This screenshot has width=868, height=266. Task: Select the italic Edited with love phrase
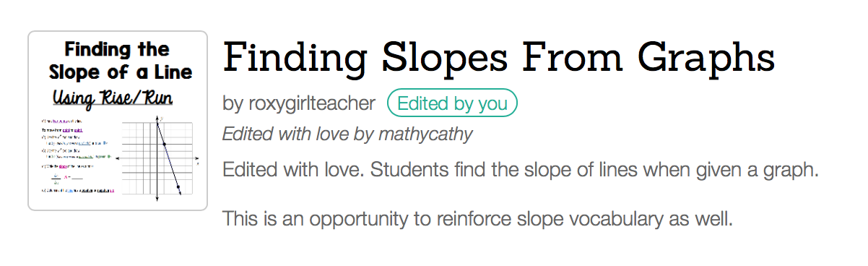pyautogui.click(x=285, y=134)
